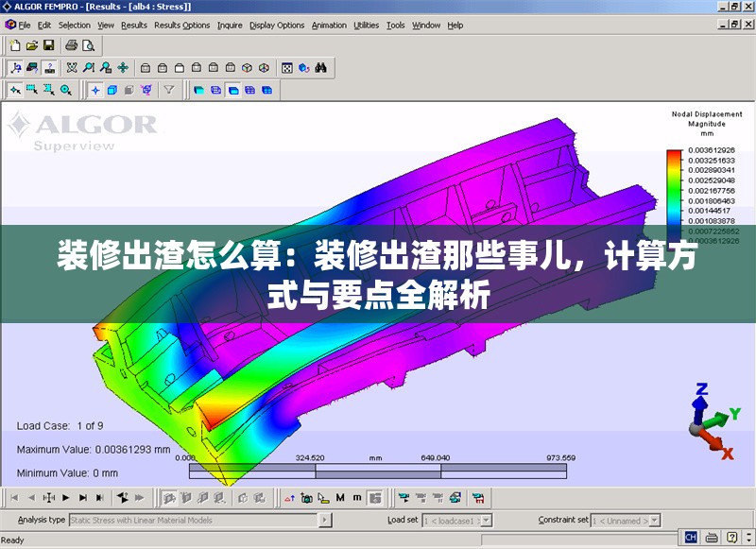Click the Open file folder icon
The image size is (756, 549).
tap(32, 45)
